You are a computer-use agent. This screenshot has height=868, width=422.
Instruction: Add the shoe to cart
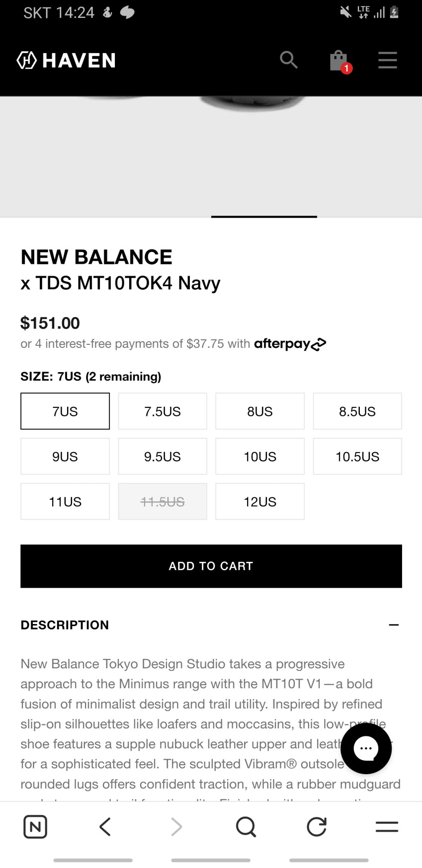[x=211, y=566]
